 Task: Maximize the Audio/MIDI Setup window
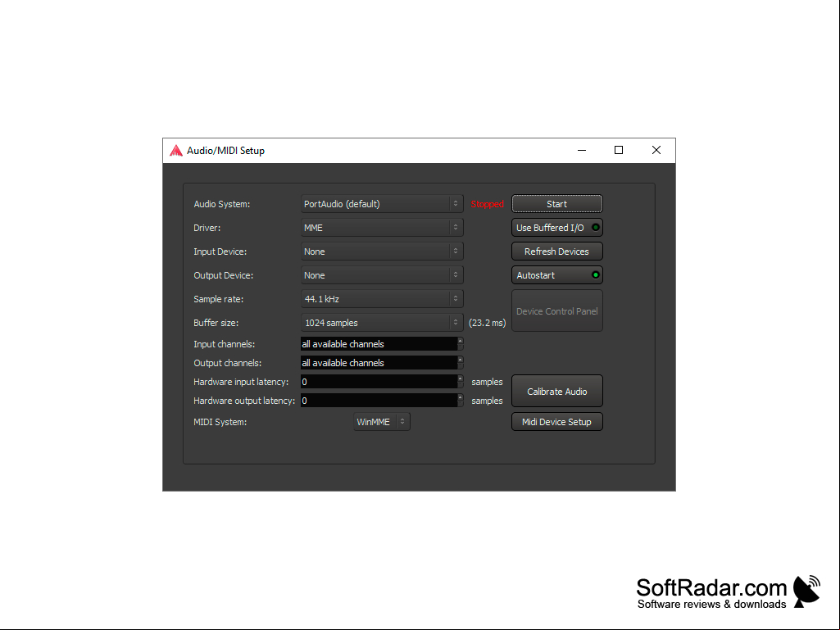coord(619,151)
